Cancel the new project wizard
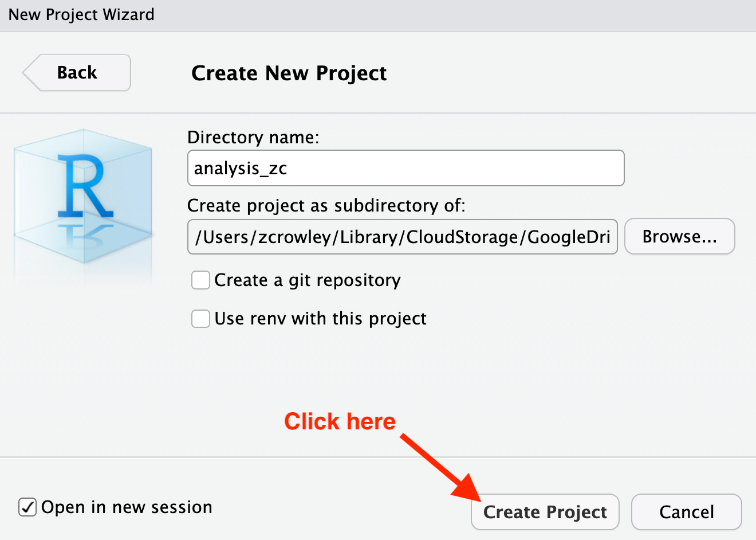This screenshot has height=540, width=756. (x=686, y=511)
